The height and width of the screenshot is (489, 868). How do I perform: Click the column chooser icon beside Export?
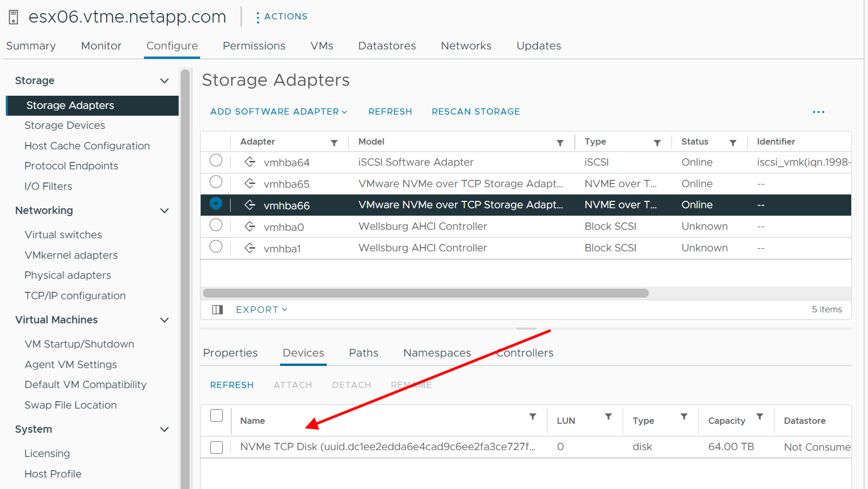click(218, 310)
